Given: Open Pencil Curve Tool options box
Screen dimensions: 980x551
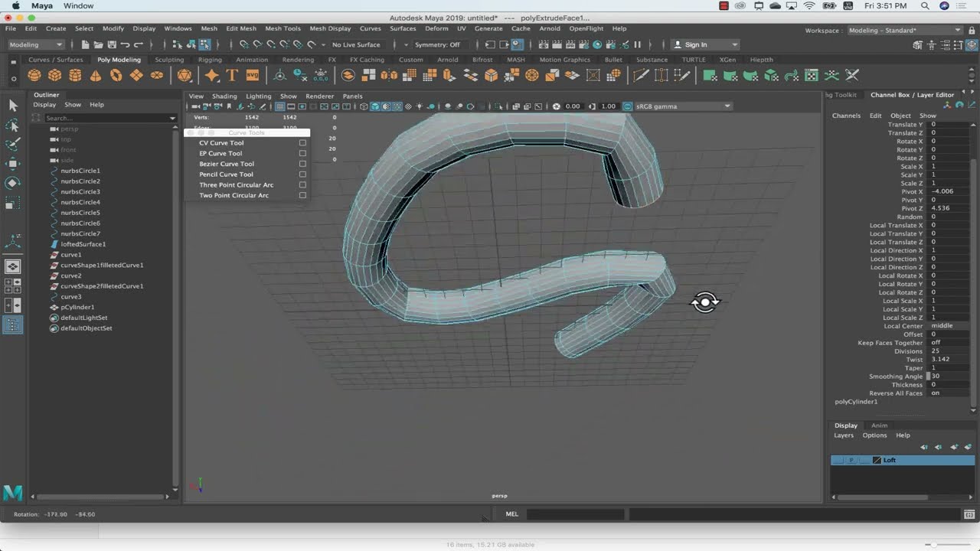Looking at the screenshot, I should click(x=302, y=174).
